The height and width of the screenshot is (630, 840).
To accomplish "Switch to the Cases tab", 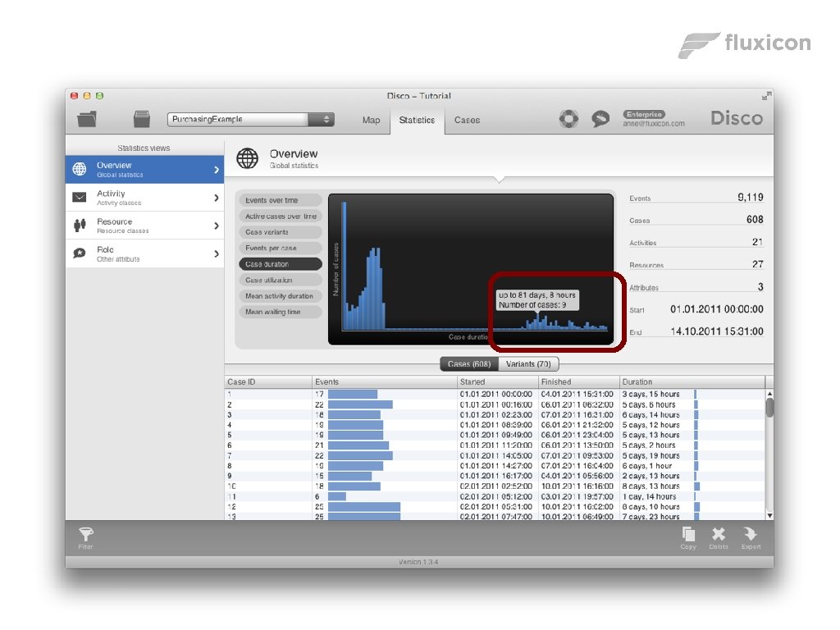I will [467, 120].
